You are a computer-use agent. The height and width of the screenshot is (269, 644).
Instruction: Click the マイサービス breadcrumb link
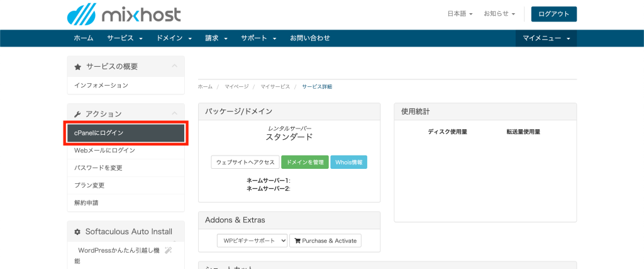tap(275, 87)
